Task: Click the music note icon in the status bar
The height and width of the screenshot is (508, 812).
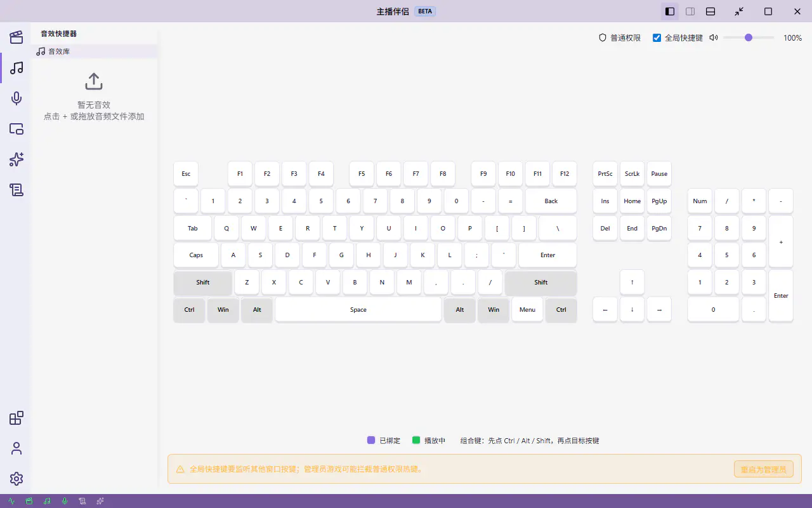Action: (47, 501)
